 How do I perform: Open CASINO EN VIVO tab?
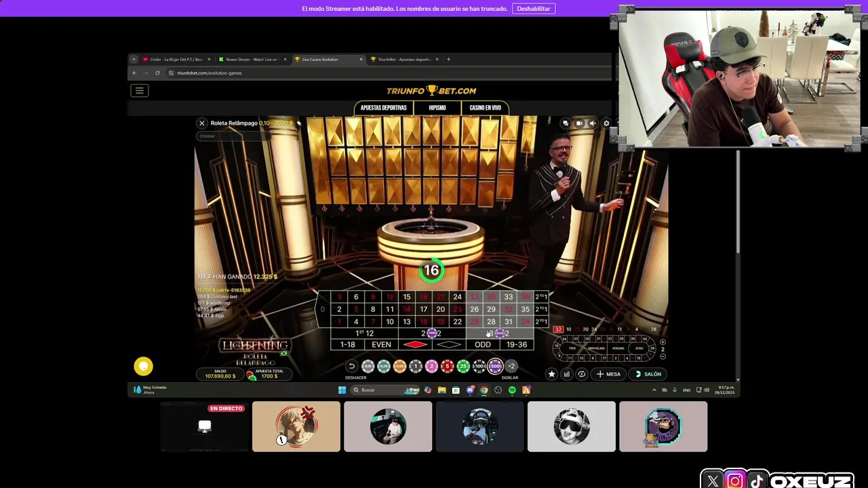(485, 108)
